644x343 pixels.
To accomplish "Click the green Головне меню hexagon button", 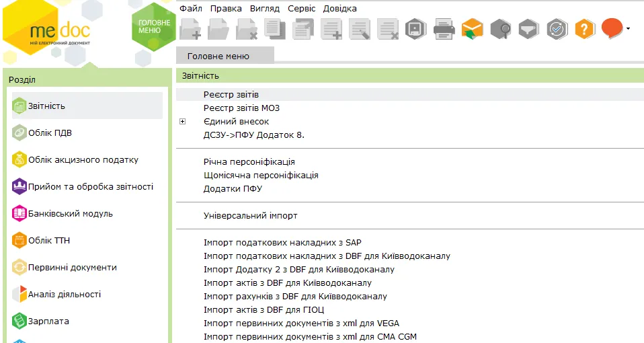I will click(154, 27).
